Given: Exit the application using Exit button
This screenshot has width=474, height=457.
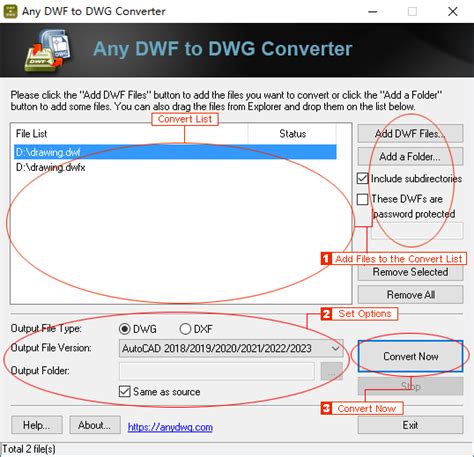Looking at the screenshot, I should (x=410, y=425).
